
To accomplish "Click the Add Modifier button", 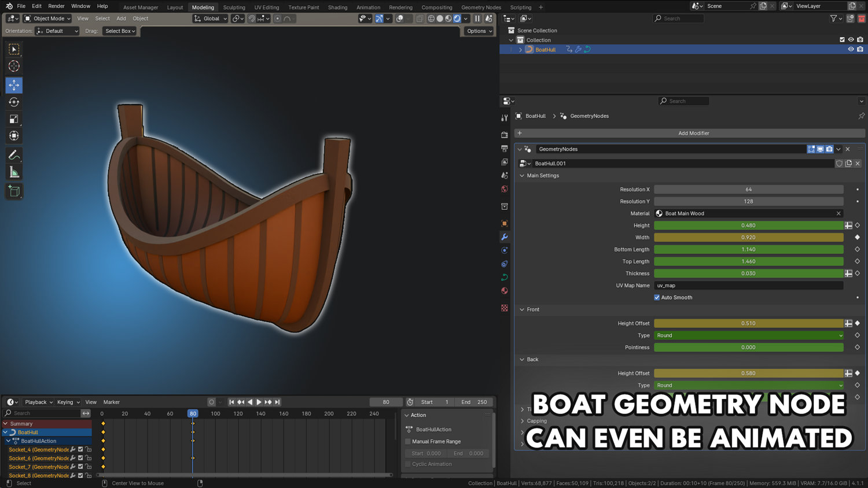I will [693, 134].
